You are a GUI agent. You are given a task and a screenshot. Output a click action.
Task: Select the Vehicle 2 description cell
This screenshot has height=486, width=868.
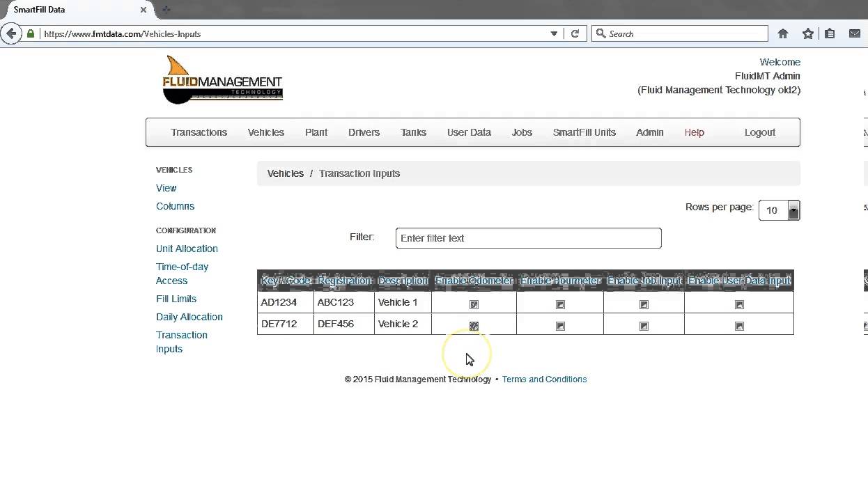(x=403, y=324)
